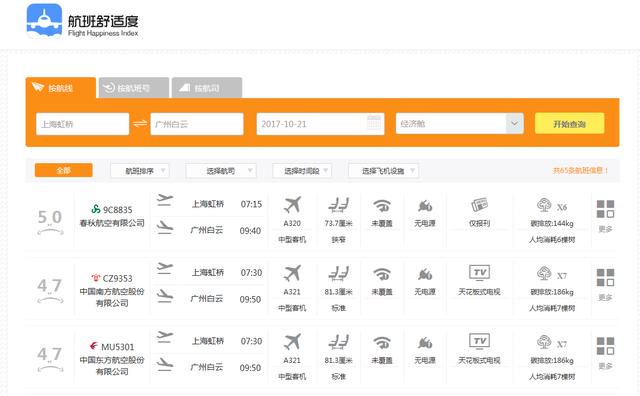Click aircraft A321 icon in MU5301 row

point(292,342)
